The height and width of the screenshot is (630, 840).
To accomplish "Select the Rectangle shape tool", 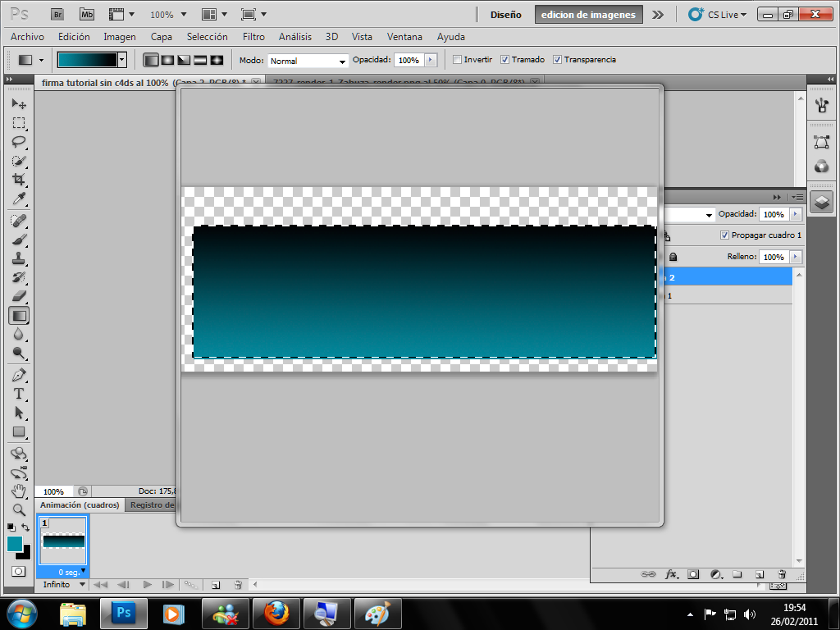I will tap(19, 431).
